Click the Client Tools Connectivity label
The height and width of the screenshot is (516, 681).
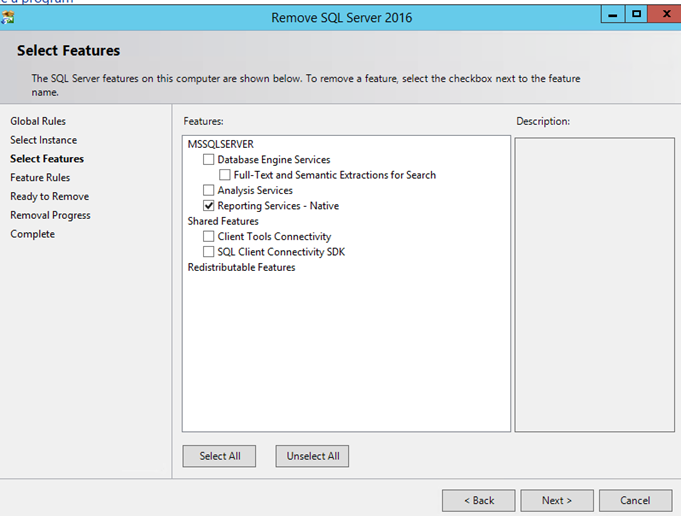pos(274,236)
